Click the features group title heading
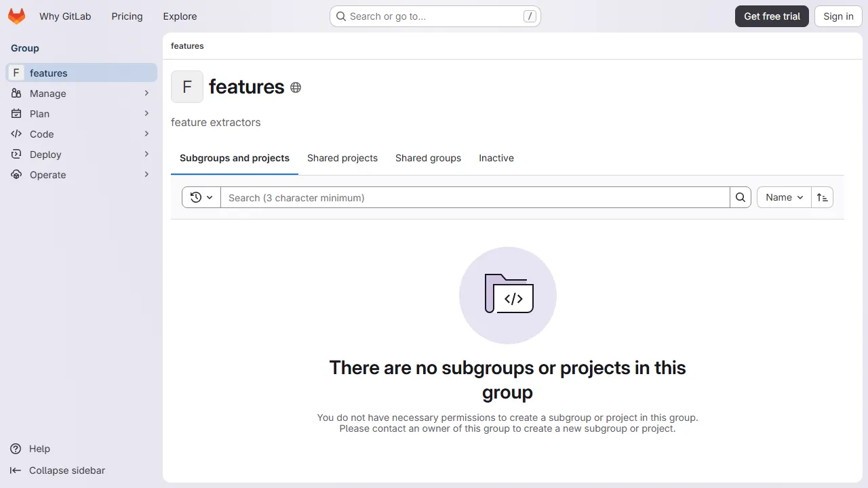Viewport: 868px width, 488px height. click(x=247, y=87)
